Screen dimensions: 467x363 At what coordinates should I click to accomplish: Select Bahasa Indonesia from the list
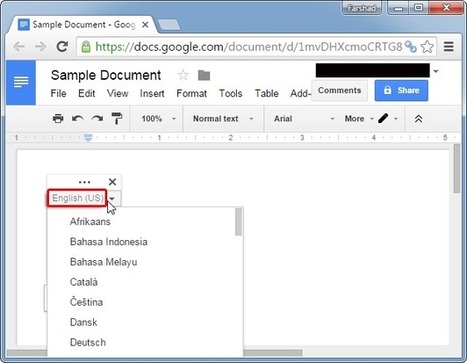pyautogui.click(x=109, y=242)
